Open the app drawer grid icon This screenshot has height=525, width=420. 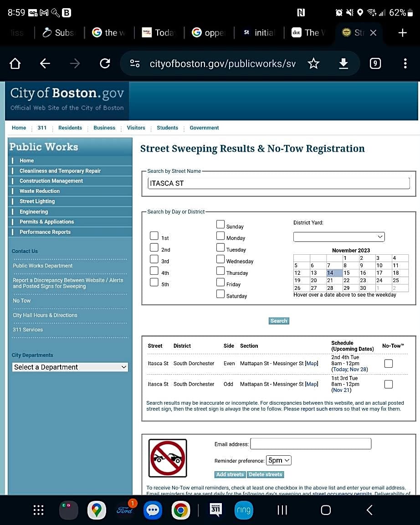point(38,510)
